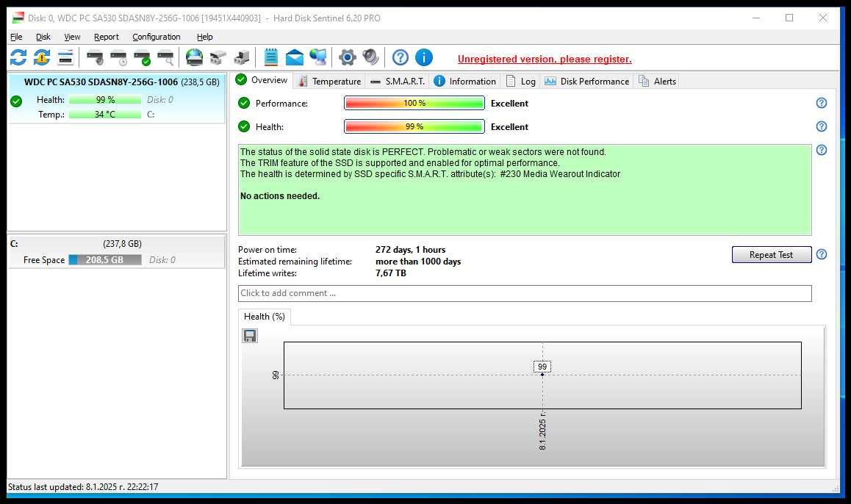Image resolution: width=851 pixels, height=504 pixels.
Task: Click the comment input field
Action: 525,293
